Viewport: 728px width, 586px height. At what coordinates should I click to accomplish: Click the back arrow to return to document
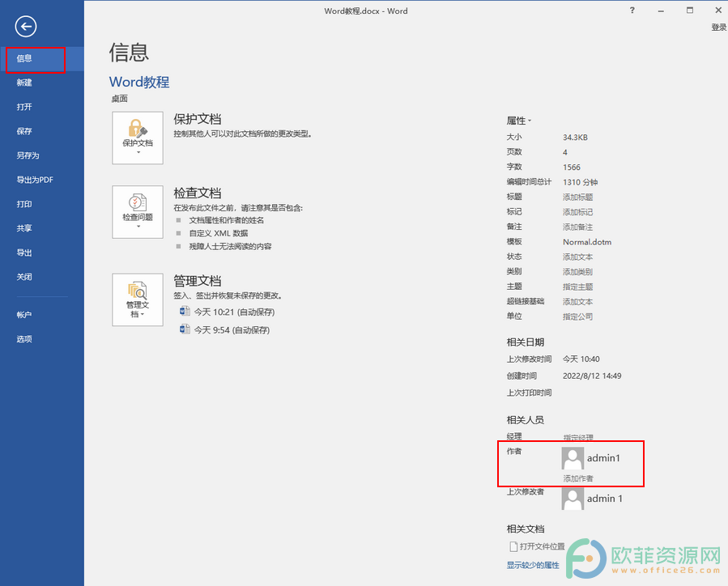[x=26, y=27]
